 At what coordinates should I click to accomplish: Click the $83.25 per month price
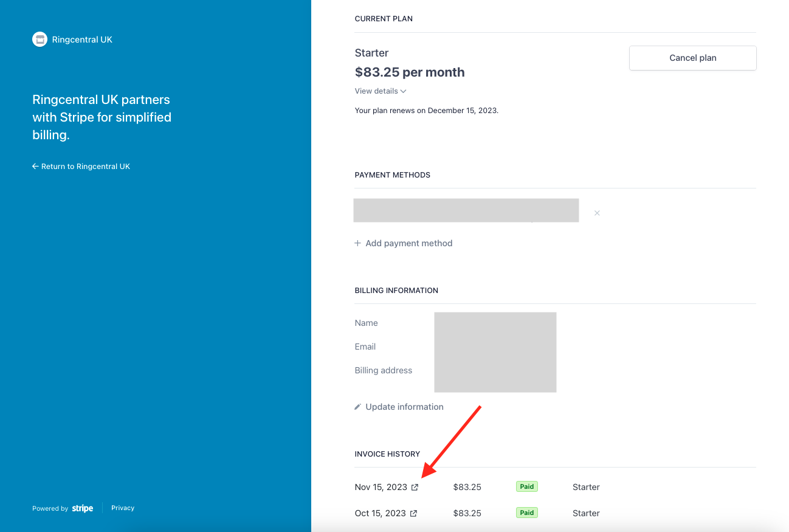410,72
